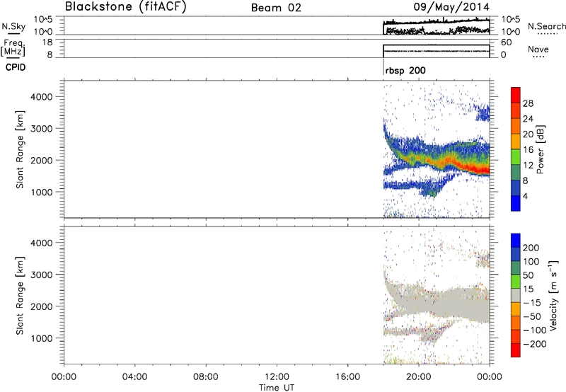Click the '200' value on Velocity colorbar
Screen dimensions: 566x392
click(531, 248)
